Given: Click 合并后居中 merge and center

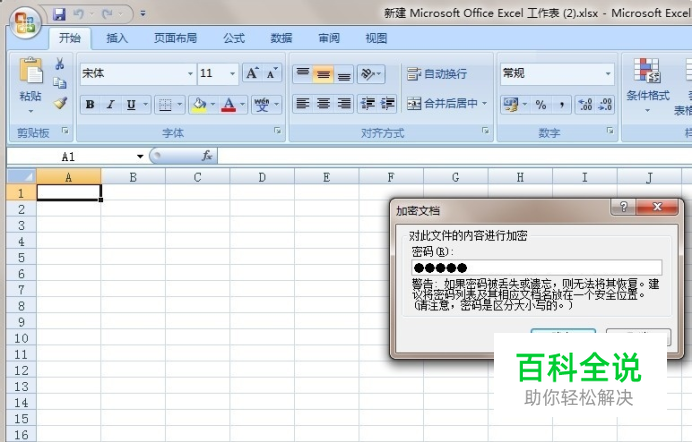Looking at the screenshot, I should click(x=442, y=104).
